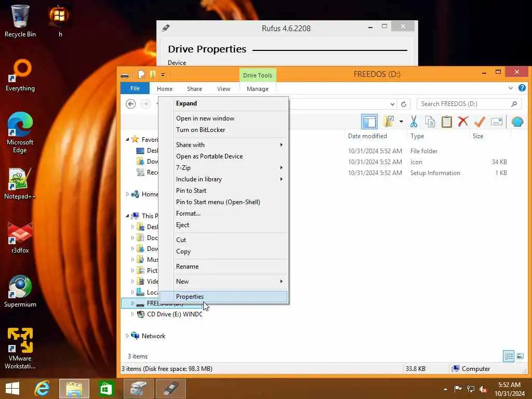
Task: Expand the Network tree node
Action: (x=127, y=336)
